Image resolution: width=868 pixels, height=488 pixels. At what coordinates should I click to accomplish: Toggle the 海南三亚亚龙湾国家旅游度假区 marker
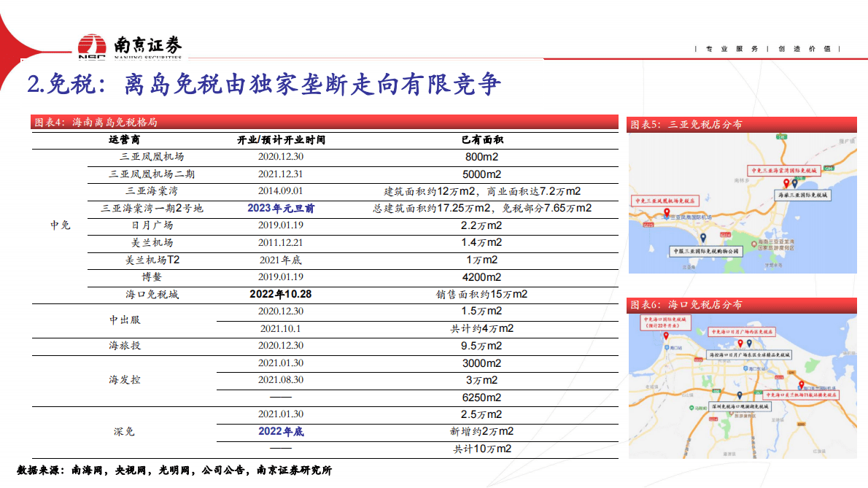tap(755, 242)
